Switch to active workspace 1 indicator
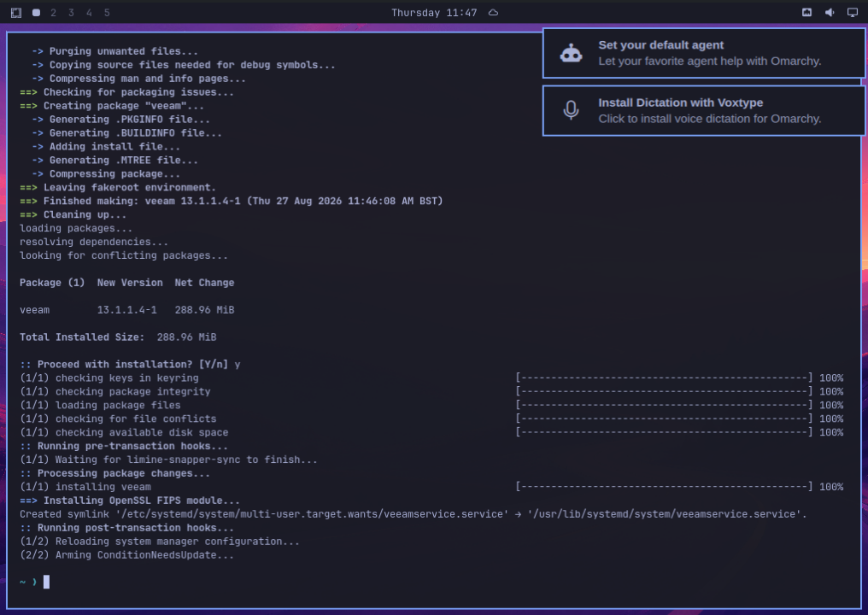The height and width of the screenshot is (615, 868). [36, 13]
